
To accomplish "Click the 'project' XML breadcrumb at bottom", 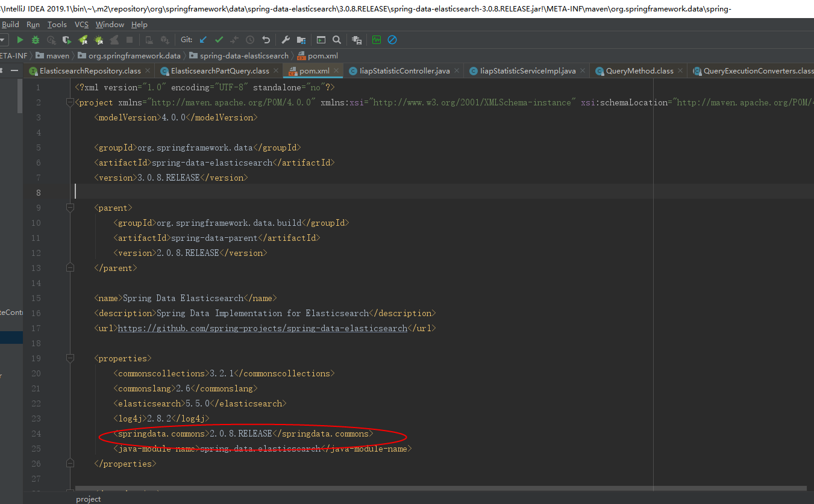I will (x=89, y=499).
